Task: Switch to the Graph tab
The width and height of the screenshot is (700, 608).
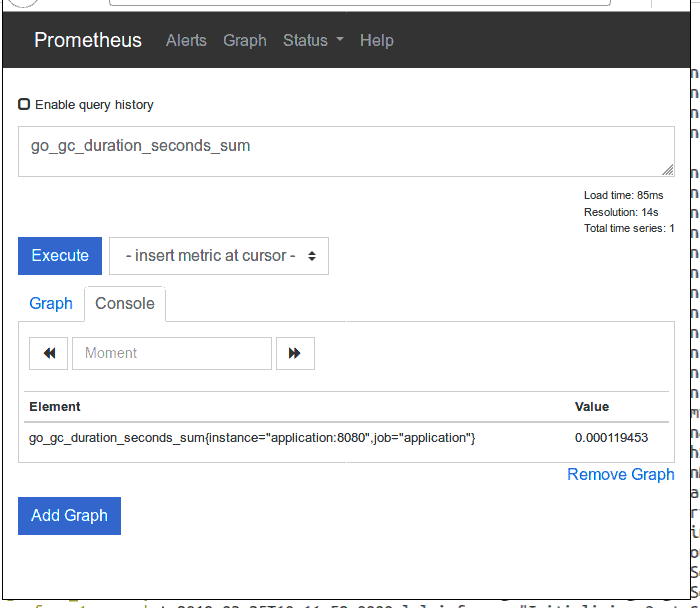Action: [51, 303]
